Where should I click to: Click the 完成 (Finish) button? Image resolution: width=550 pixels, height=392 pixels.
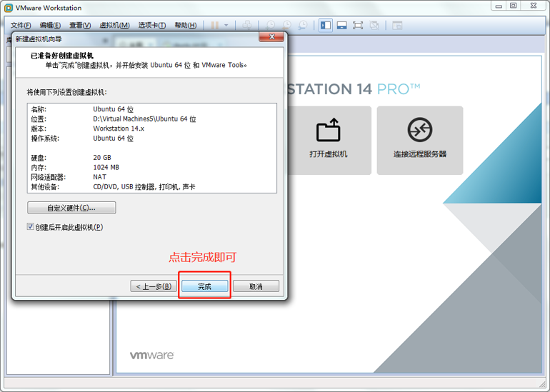coord(204,286)
